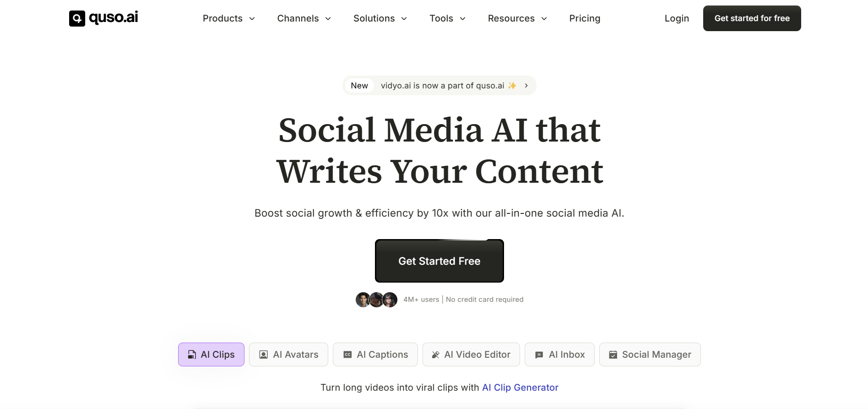Go to the Pricing page

click(x=585, y=18)
